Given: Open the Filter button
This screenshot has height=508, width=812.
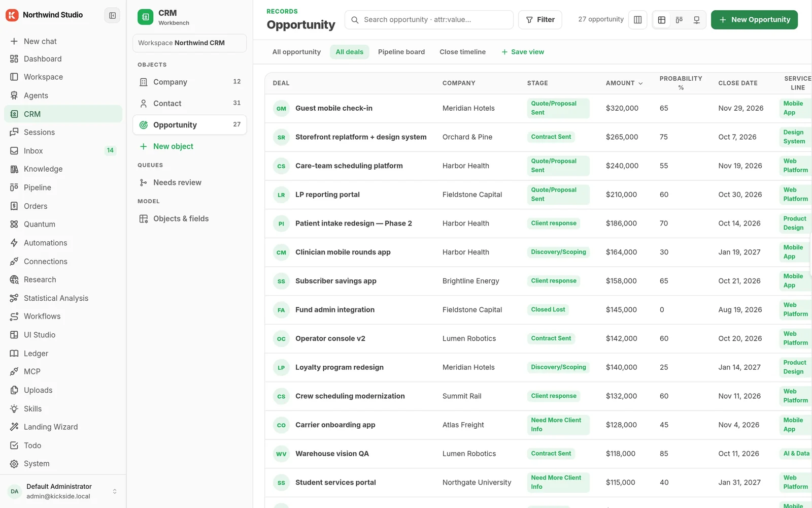Looking at the screenshot, I should [x=540, y=20].
